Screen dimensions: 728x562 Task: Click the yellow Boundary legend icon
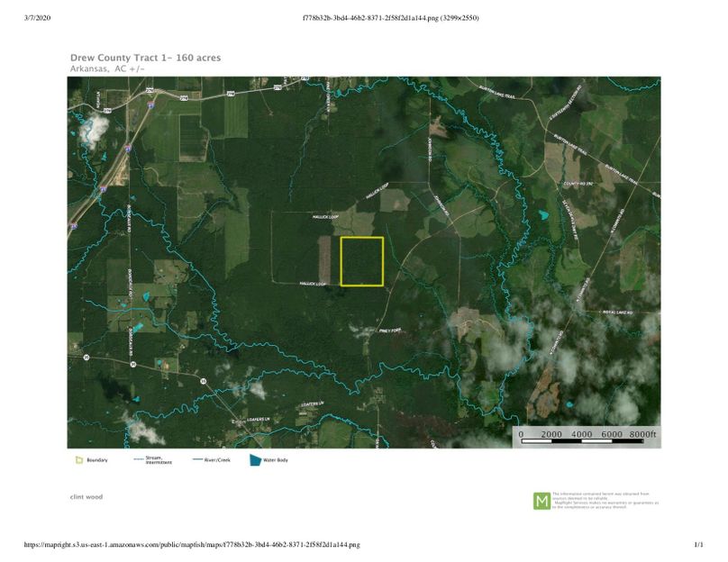tap(78, 460)
